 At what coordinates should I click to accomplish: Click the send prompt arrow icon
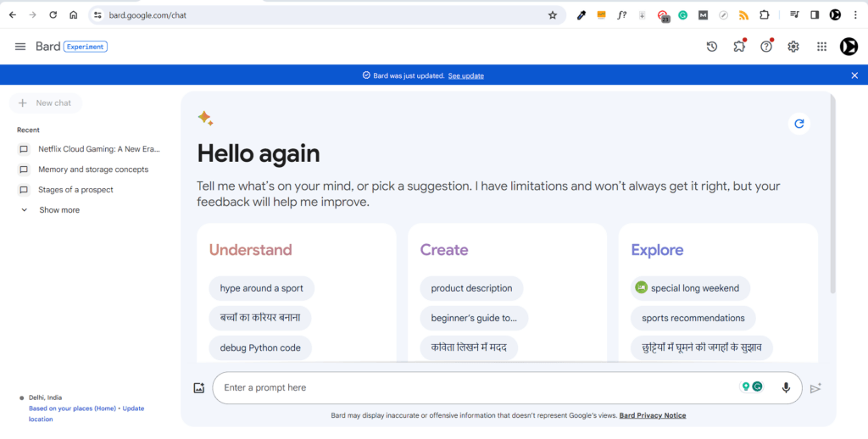coord(815,388)
